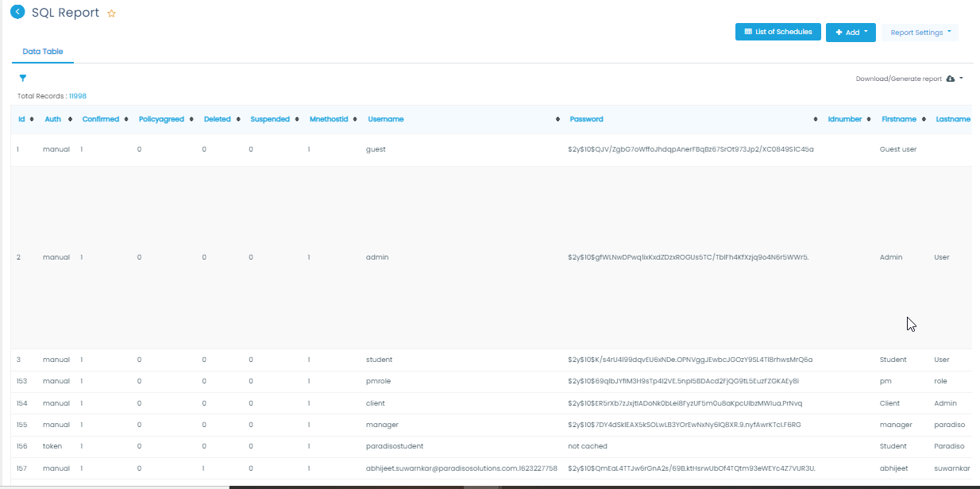Sort the Auth column with its sort icon
Image resolution: width=980 pixels, height=489 pixels.
pyautogui.click(x=71, y=119)
